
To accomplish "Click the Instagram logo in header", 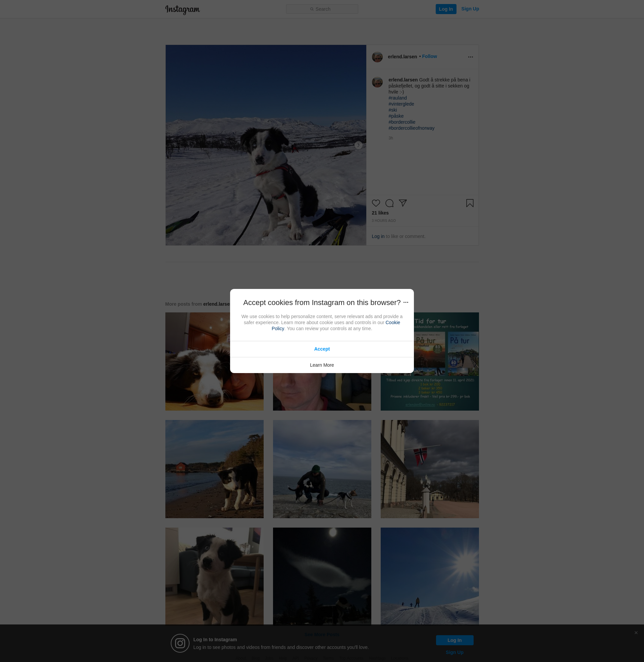I will click(x=182, y=9).
